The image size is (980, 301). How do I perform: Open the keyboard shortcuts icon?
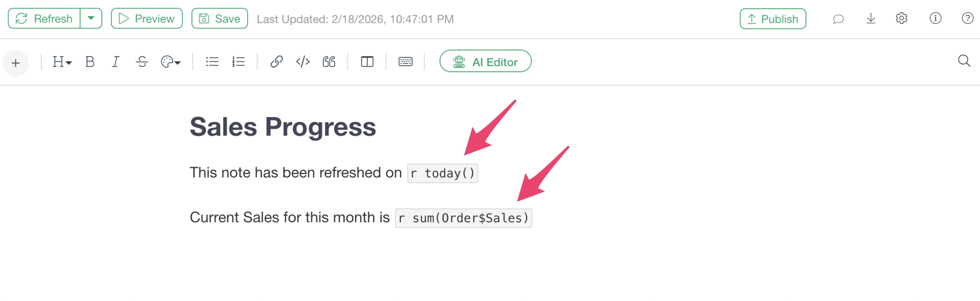coord(405,62)
